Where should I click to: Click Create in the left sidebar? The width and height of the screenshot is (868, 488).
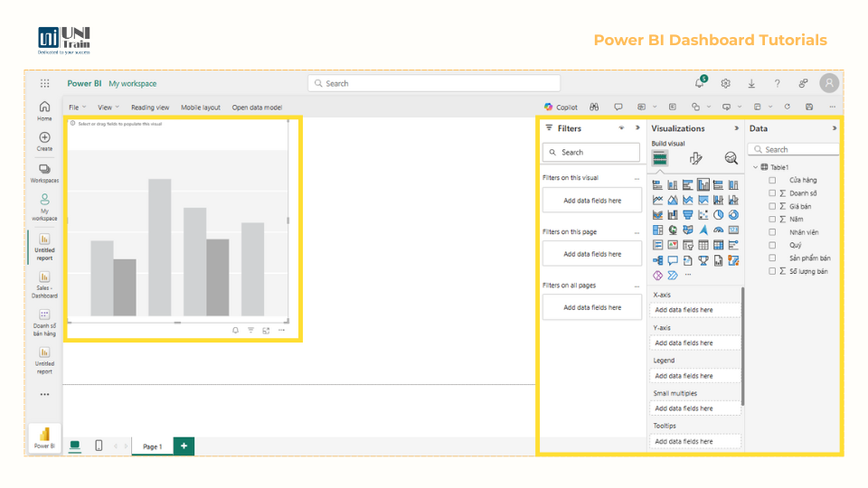click(45, 142)
